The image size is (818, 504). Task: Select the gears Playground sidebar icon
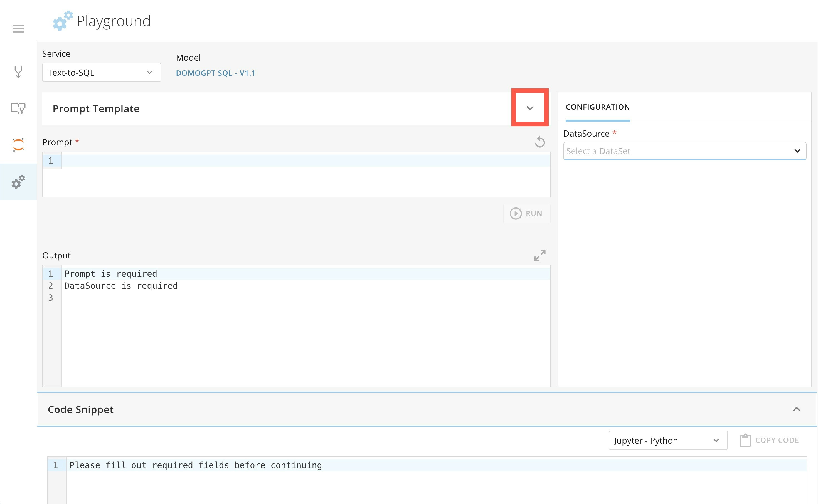click(x=18, y=182)
